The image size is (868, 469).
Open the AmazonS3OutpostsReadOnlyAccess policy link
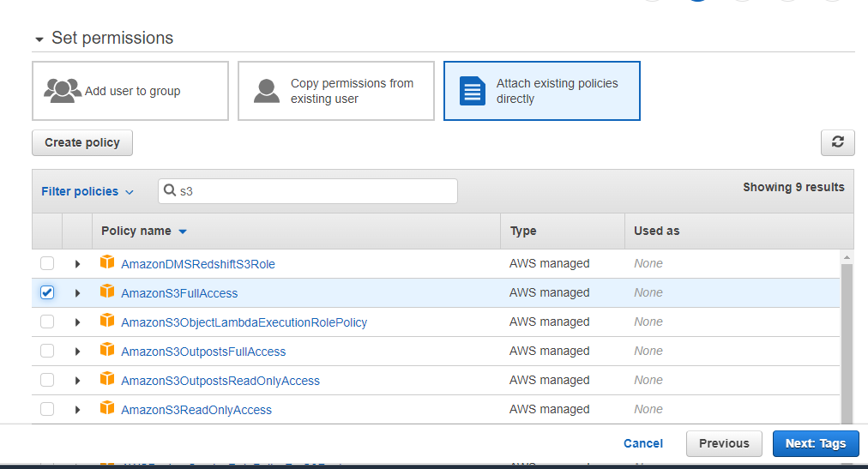[220, 381]
